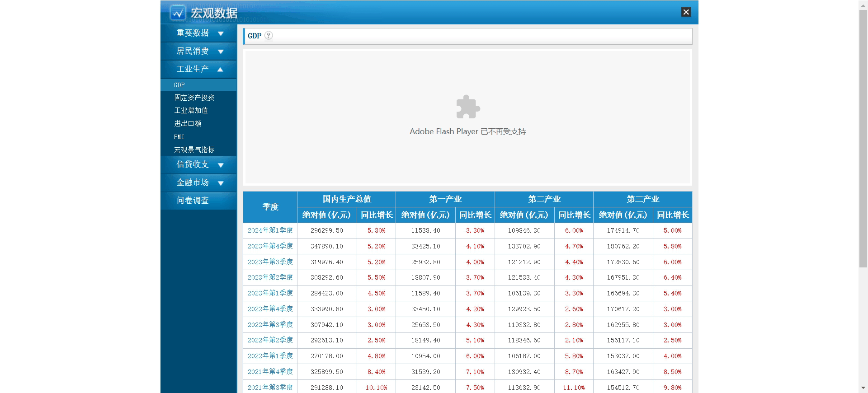Image resolution: width=868 pixels, height=393 pixels.
Task: Click the page vertical scrollbar thumb
Action: [x=863, y=138]
